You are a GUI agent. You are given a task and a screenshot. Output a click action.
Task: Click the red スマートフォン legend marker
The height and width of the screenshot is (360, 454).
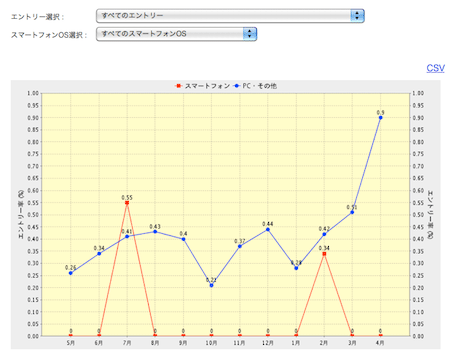click(178, 86)
